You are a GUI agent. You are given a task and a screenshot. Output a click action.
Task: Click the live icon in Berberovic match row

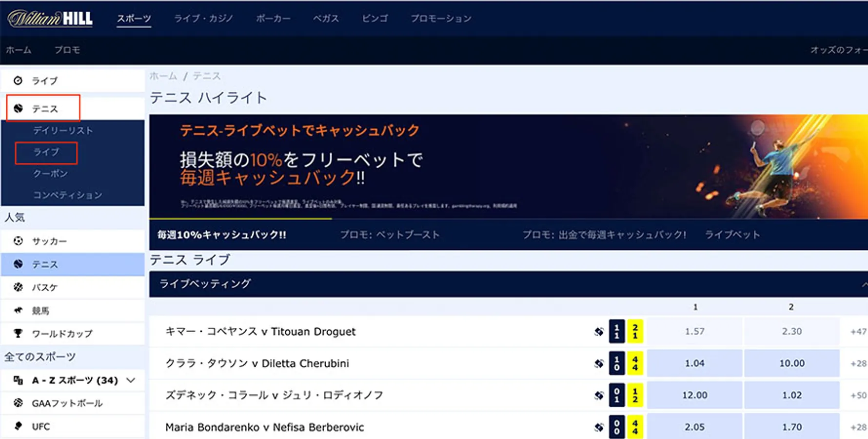(x=599, y=427)
